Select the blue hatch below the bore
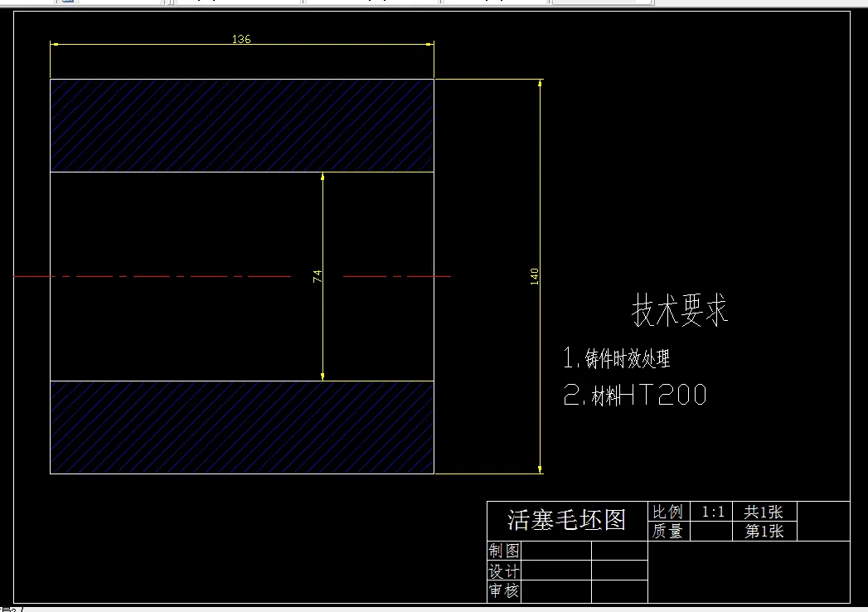 pos(242,427)
